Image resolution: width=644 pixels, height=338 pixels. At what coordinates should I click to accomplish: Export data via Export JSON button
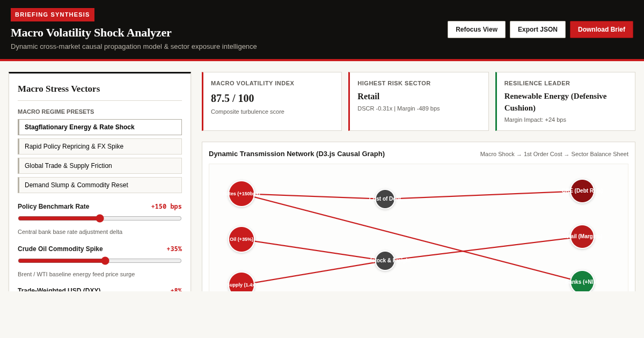tap(538, 30)
